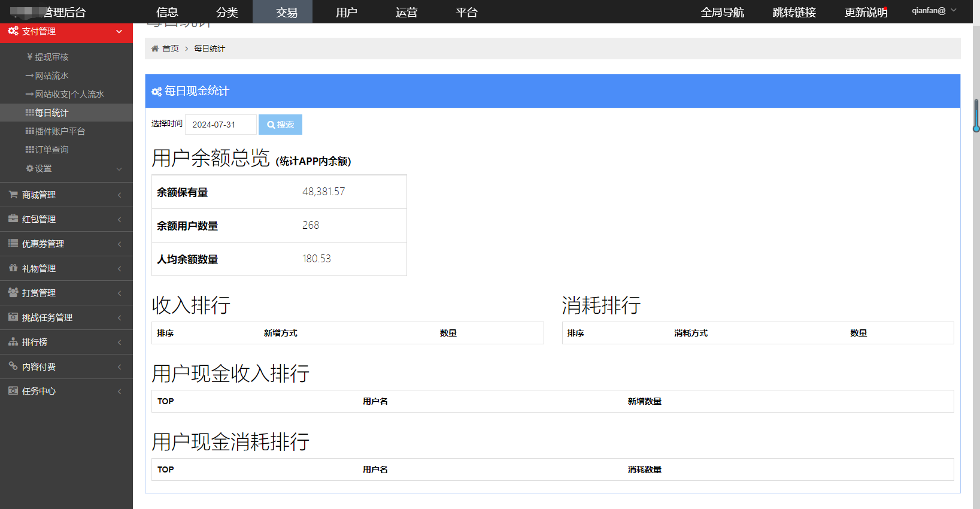
Task: Click the 选择时间 date input field
Action: point(221,125)
